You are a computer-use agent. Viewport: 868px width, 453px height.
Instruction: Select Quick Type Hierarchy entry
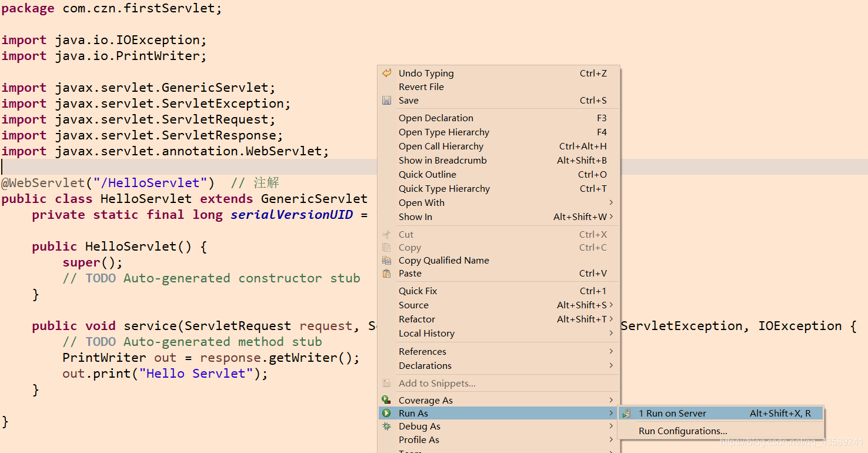click(x=499, y=189)
